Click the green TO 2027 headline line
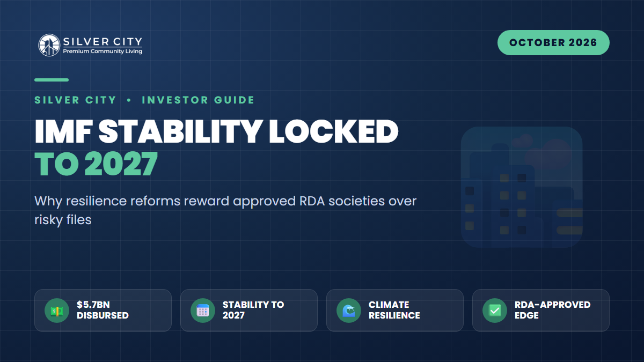644x362 pixels. [96, 165]
